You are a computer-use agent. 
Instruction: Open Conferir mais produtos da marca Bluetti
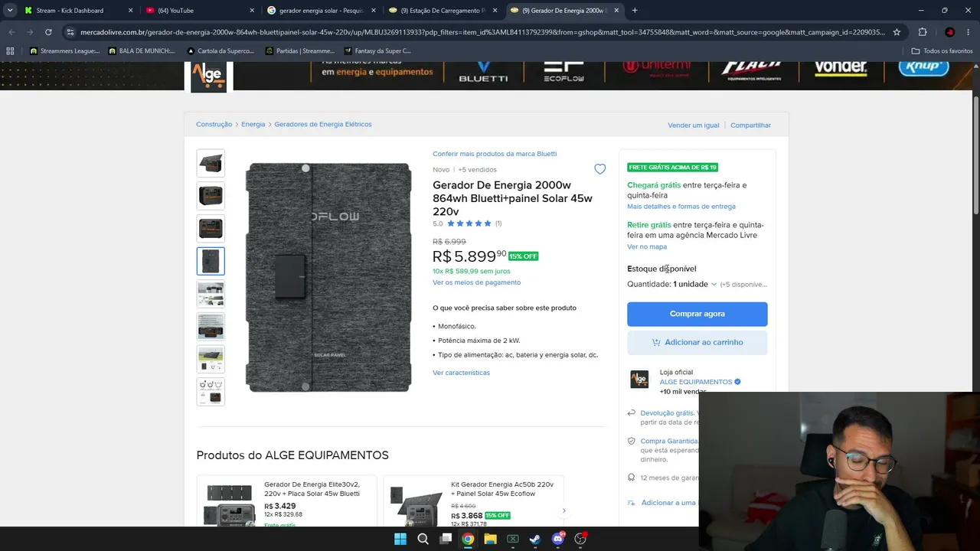[495, 154]
